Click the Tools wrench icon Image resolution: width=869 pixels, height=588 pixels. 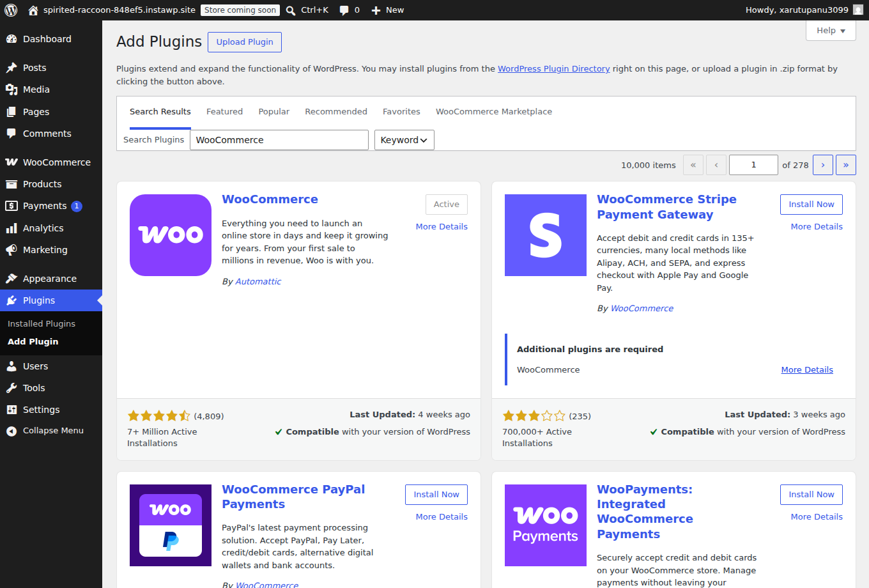point(12,388)
